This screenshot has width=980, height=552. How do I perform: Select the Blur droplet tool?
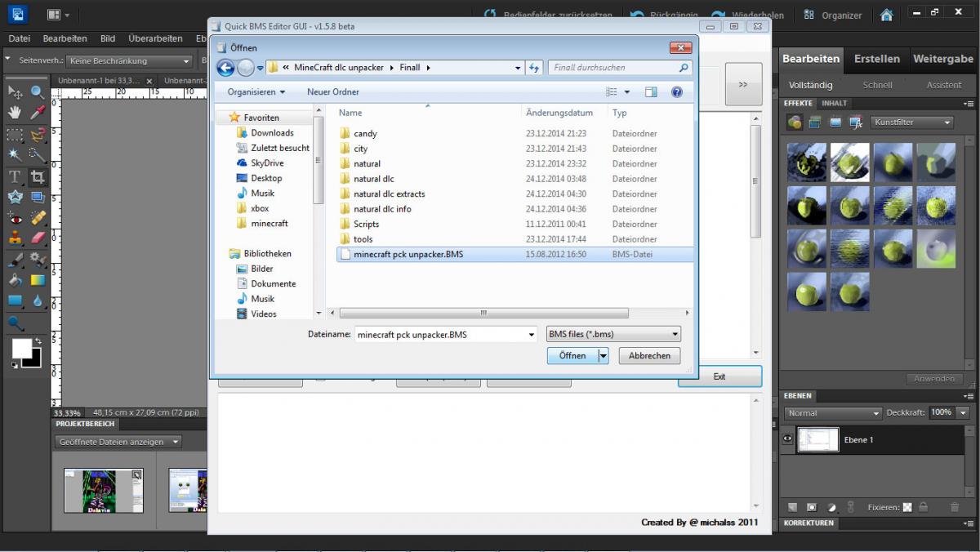(x=38, y=300)
